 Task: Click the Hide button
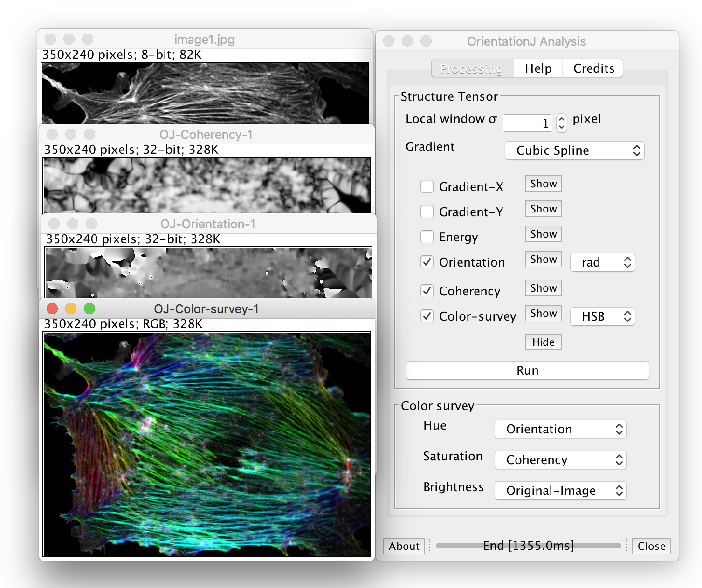tap(543, 342)
